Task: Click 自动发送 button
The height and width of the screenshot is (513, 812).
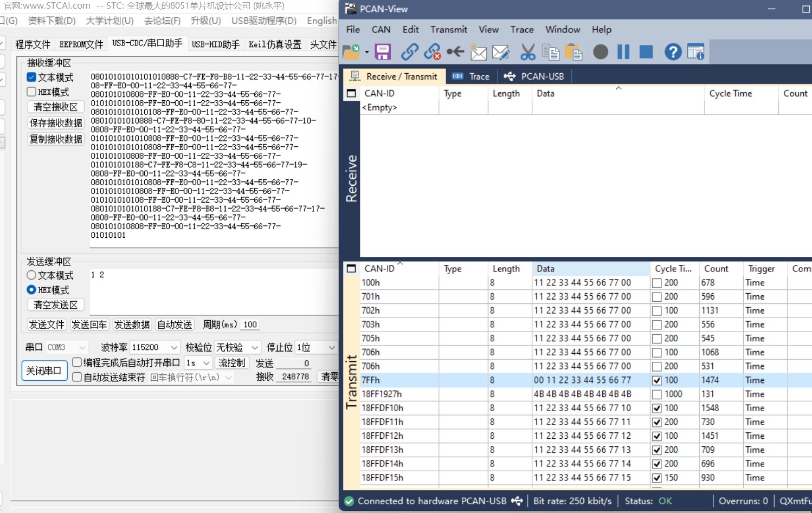Action: coord(175,324)
